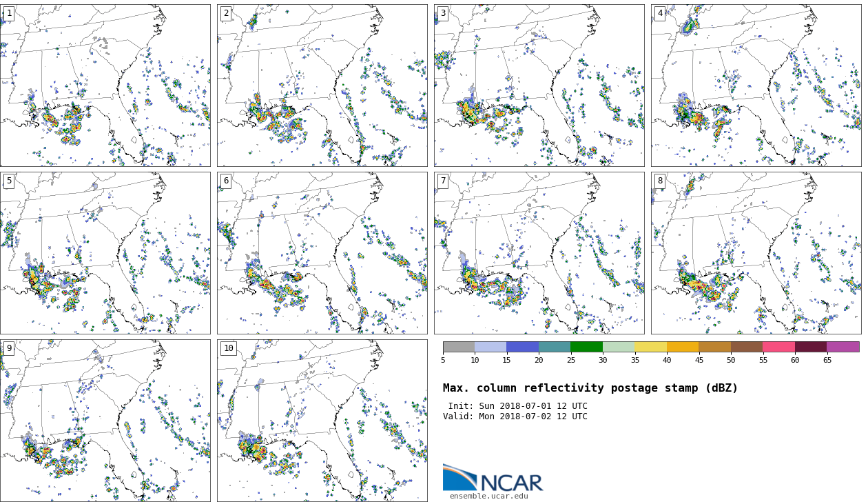This screenshot has height=502, width=868.
Task: Open ensemble member 2 map panel
Action: pyautogui.click(x=322, y=86)
